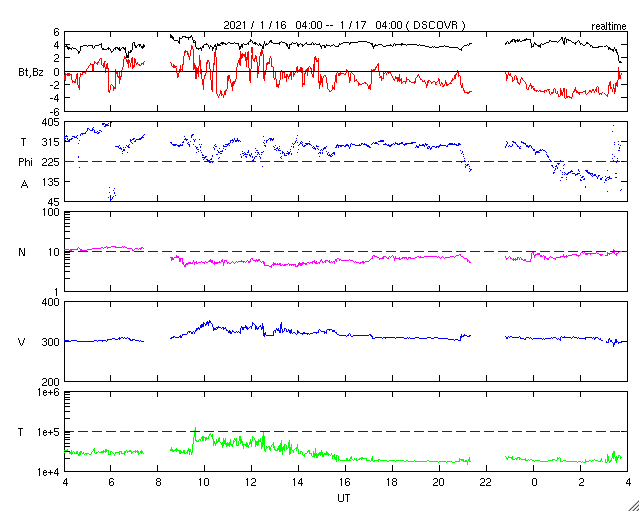Click the "realtime" label above the plots
Viewport: 640px width, 512px height.
[609, 27]
